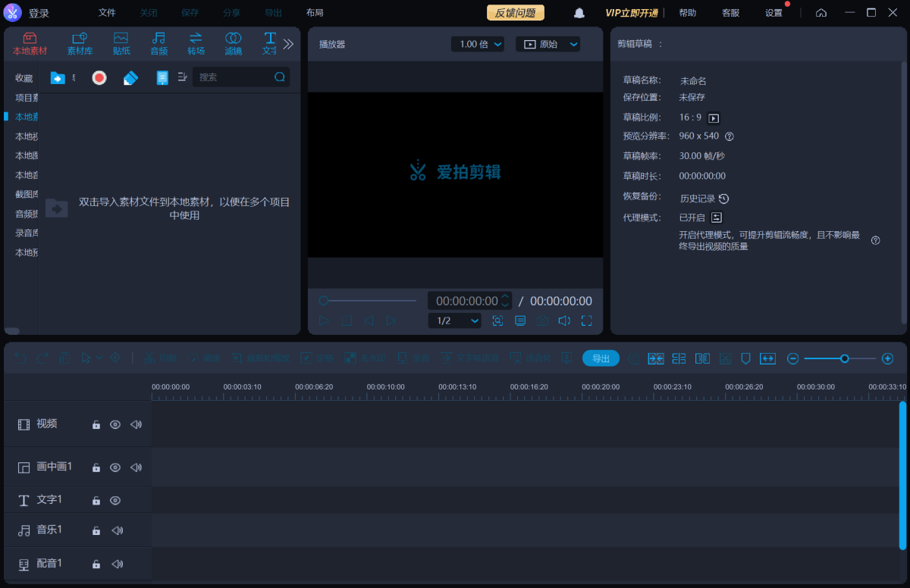Click the history record clock icon
Screen dimensions: 910x588
[x=723, y=199]
